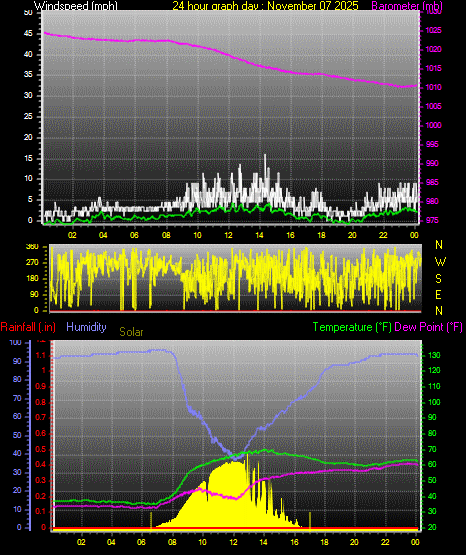Click the "Solar" legend label
Image resolution: width=466 pixels, height=555 pixels.
(131, 332)
